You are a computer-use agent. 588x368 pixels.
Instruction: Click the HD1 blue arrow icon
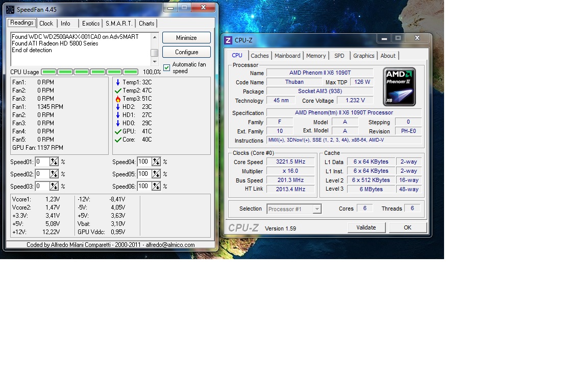tap(118, 115)
